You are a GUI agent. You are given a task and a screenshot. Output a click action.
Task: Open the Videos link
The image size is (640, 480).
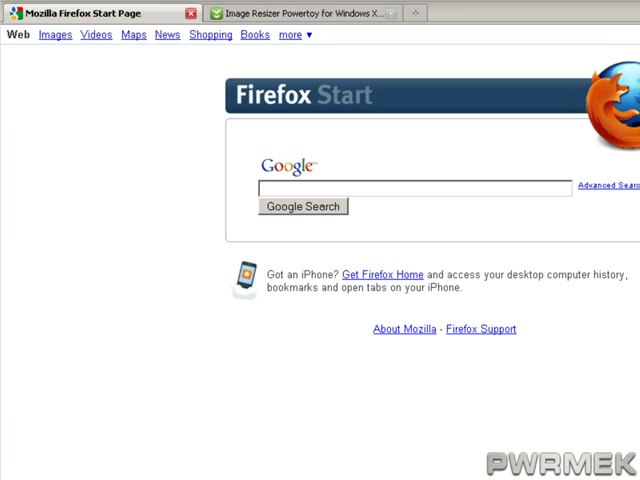tap(96, 35)
